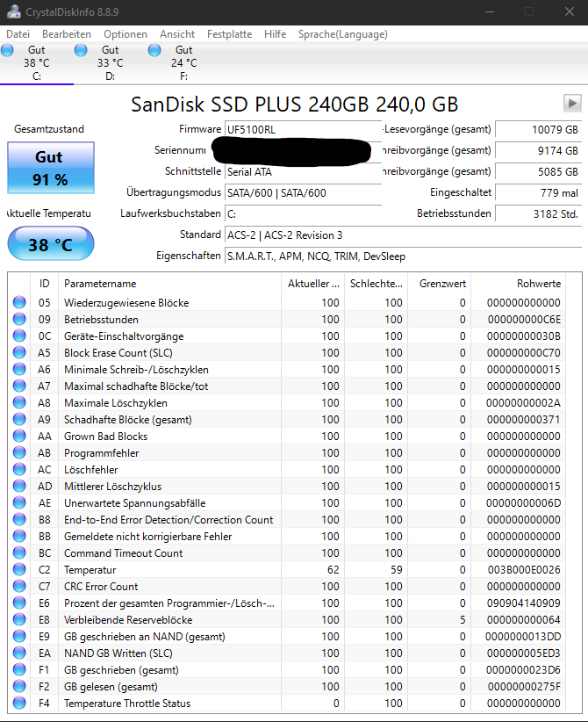
Task: Click status icon for attribute ID F1
Action: (x=19, y=669)
